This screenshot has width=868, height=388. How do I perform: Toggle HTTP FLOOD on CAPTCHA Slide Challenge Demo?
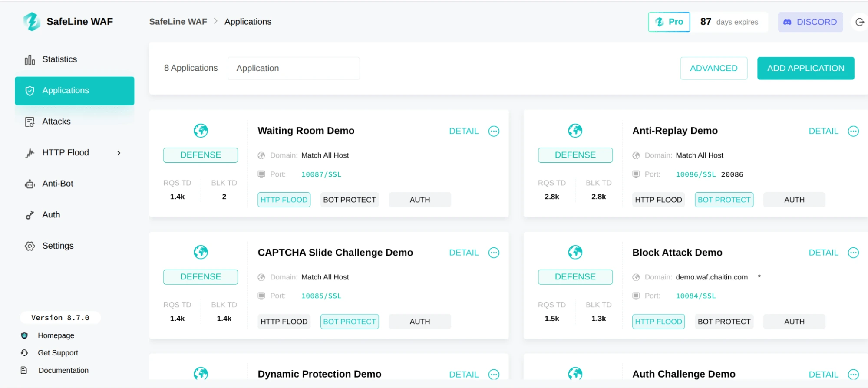click(284, 322)
